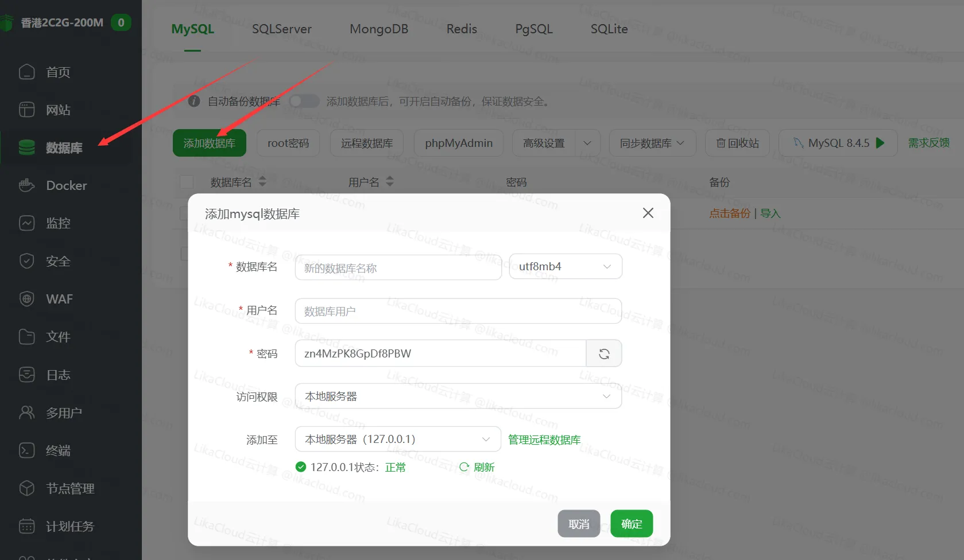Image resolution: width=964 pixels, height=560 pixels.
Task: Open 管理远程数据库 remote database manager
Action: (x=543, y=440)
